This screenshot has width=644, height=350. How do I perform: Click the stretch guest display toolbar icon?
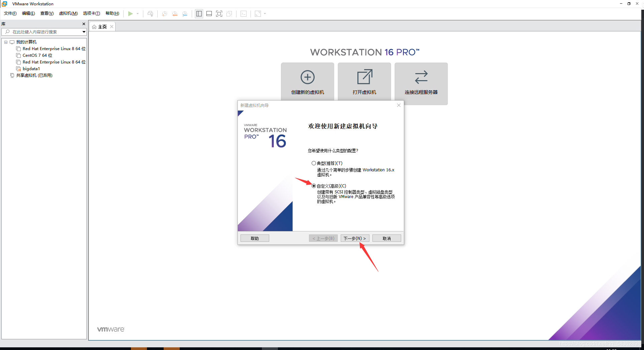[258, 14]
